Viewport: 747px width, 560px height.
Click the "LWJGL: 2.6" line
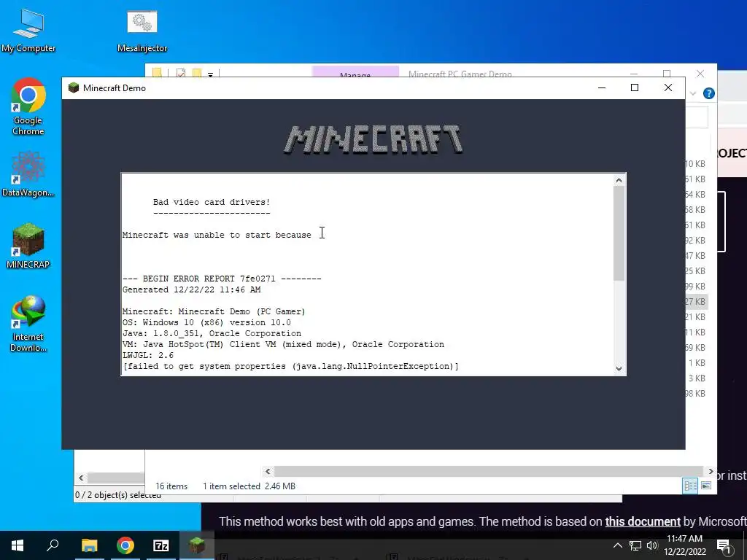[147, 355]
